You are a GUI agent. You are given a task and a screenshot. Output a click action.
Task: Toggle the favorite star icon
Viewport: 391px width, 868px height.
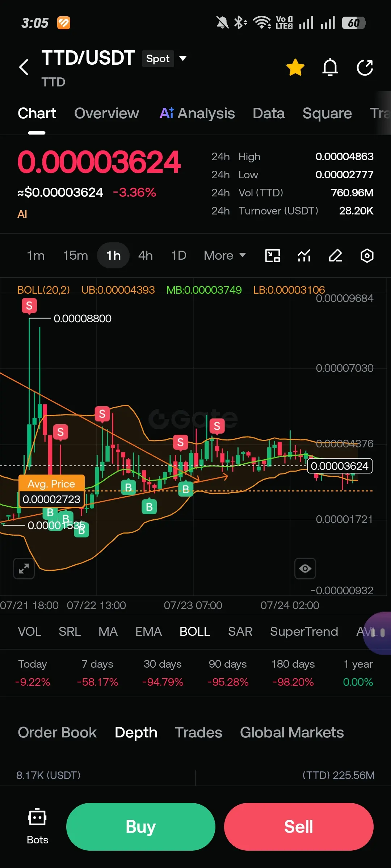[295, 67]
